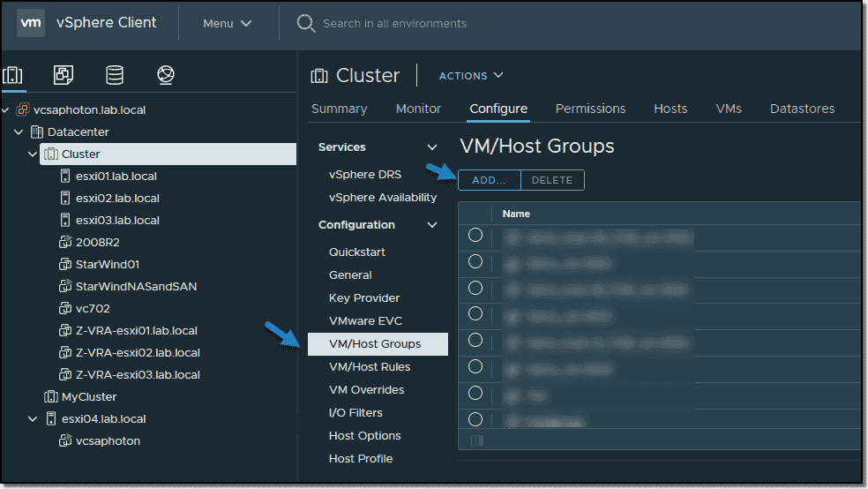This screenshot has width=868, height=489.
Task: Open the Quickstart page
Action: pyautogui.click(x=357, y=252)
